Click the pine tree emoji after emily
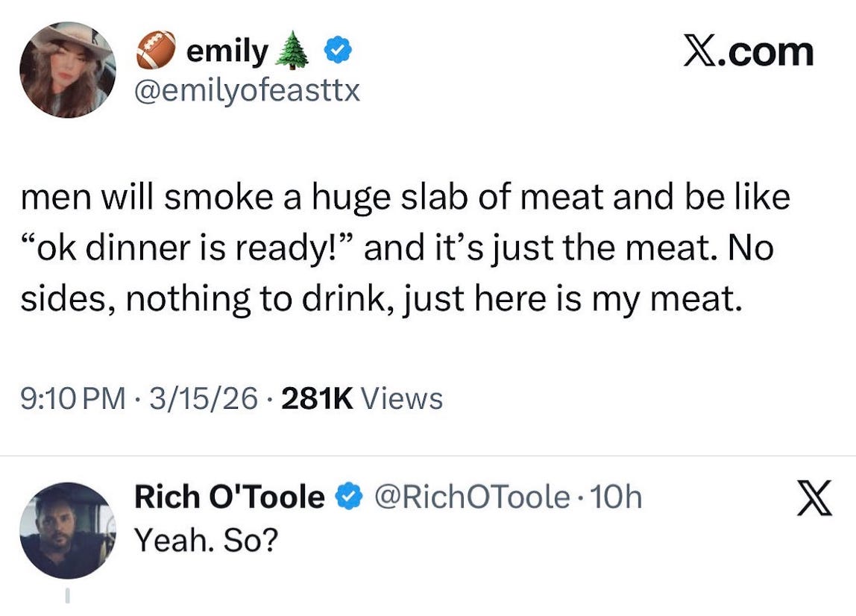The width and height of the screenshot is (856, 616). click(x=293, y=52)
